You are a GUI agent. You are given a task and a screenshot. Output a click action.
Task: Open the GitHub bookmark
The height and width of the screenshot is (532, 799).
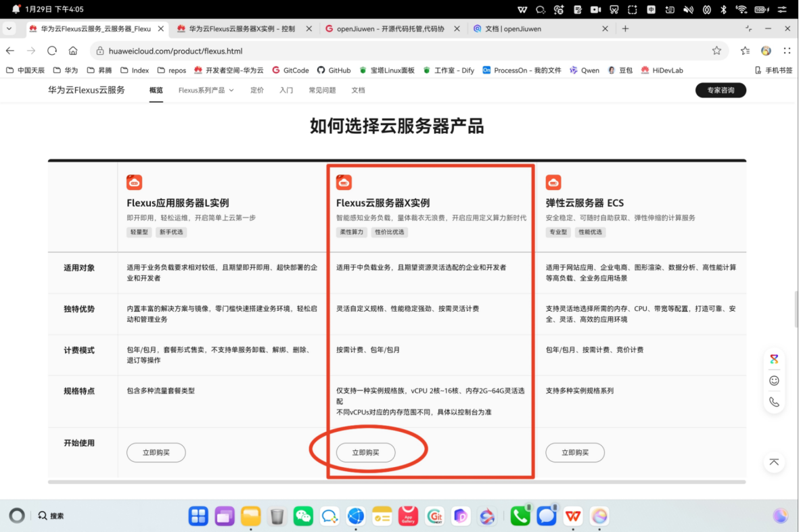(334, 70)
